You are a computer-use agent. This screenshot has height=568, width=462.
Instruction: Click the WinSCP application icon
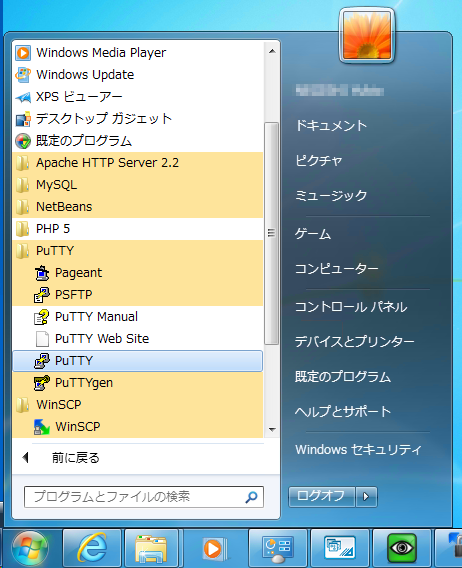[x=42, y=427]
